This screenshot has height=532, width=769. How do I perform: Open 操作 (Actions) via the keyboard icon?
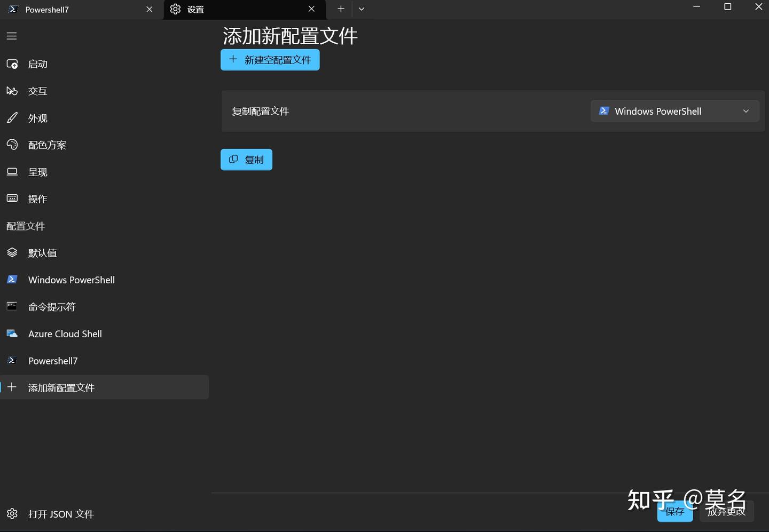pyautogui.click(x=12, y=198)
